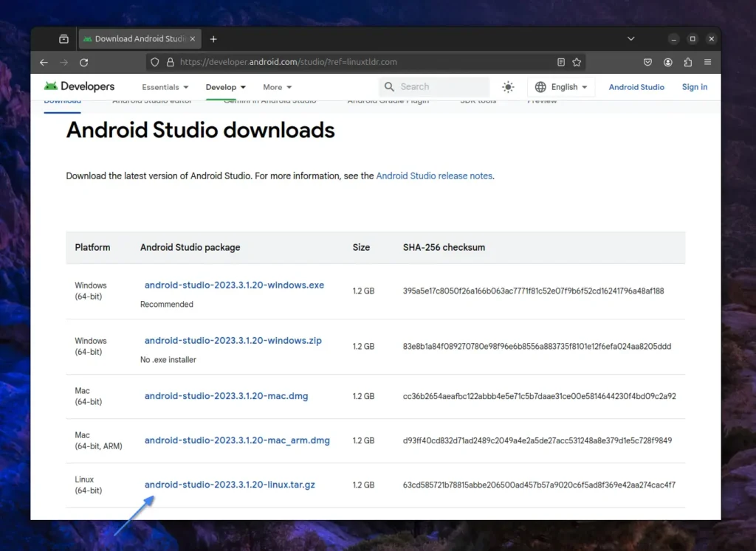Click the SHA-256 checksum column header

click(444, 248)
